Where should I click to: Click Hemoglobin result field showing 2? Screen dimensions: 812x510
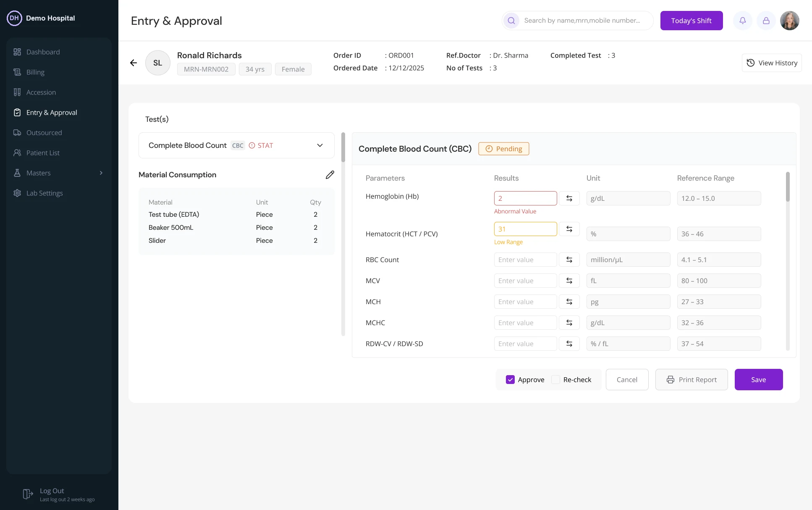(x=526, y=198)
